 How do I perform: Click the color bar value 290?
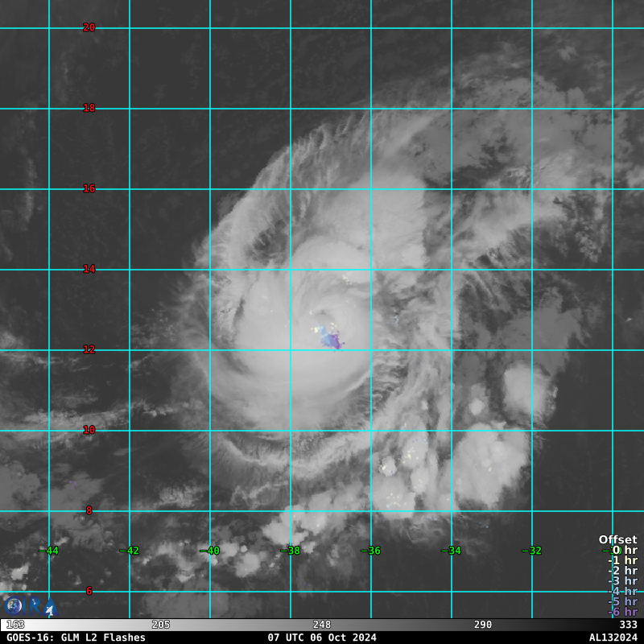point(483,625)
